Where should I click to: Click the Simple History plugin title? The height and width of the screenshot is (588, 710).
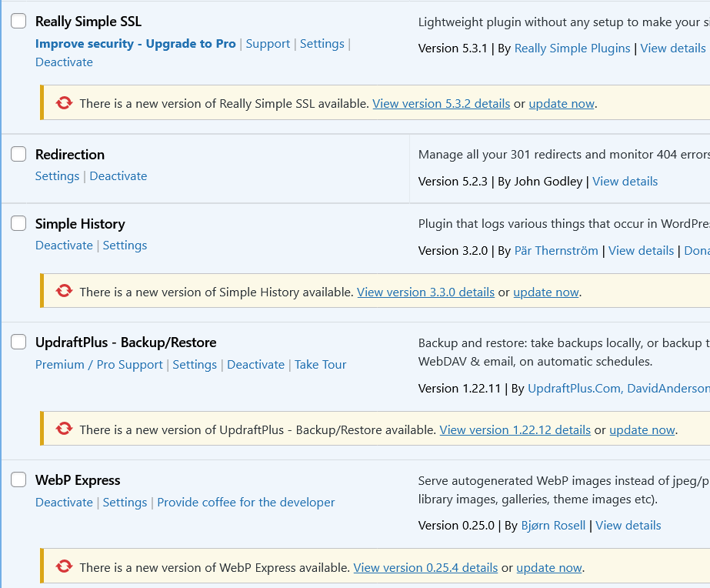coord(80,224)
